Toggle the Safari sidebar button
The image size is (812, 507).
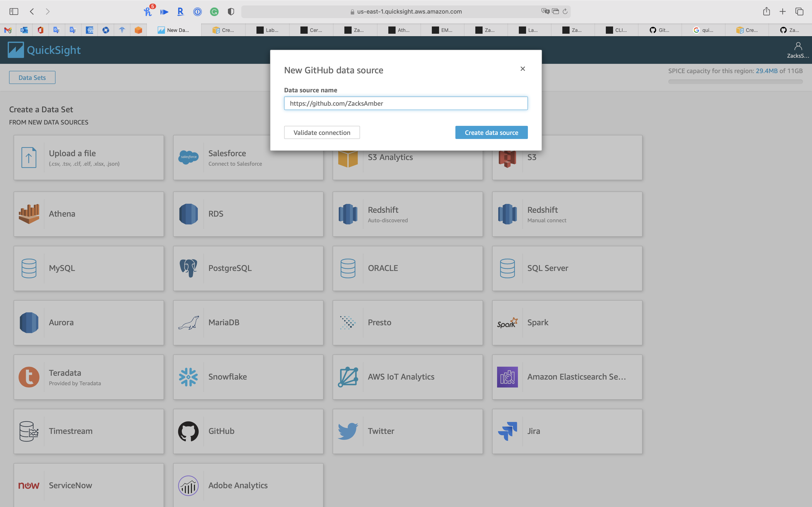pos(14,11)
